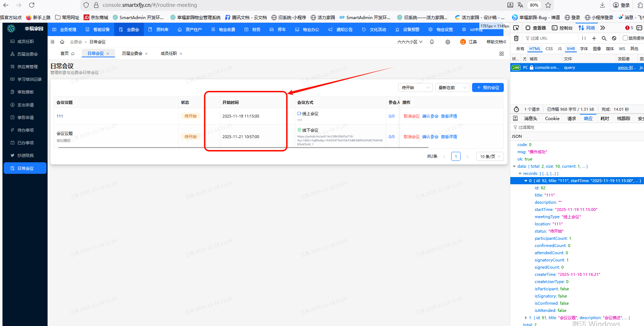644x326 pixels.
Task: Collapse the sidebar menu via fold icon
Action: [x=53, y=42]
